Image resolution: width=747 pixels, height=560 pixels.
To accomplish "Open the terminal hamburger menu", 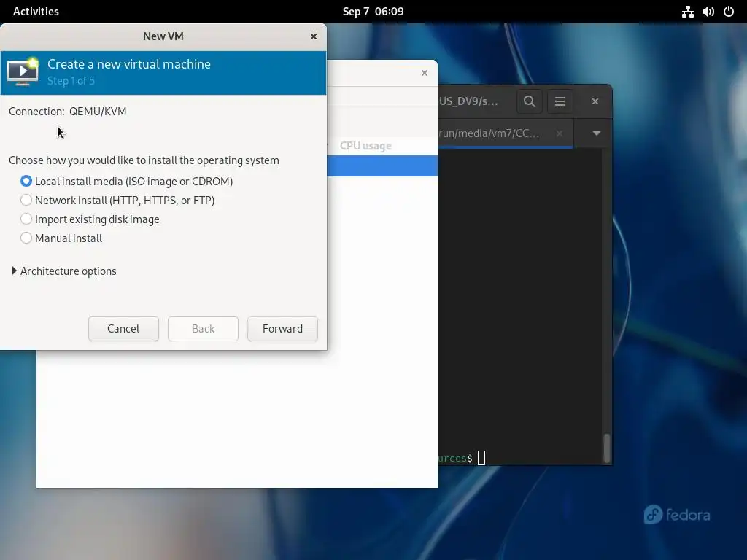I will 560,101.
